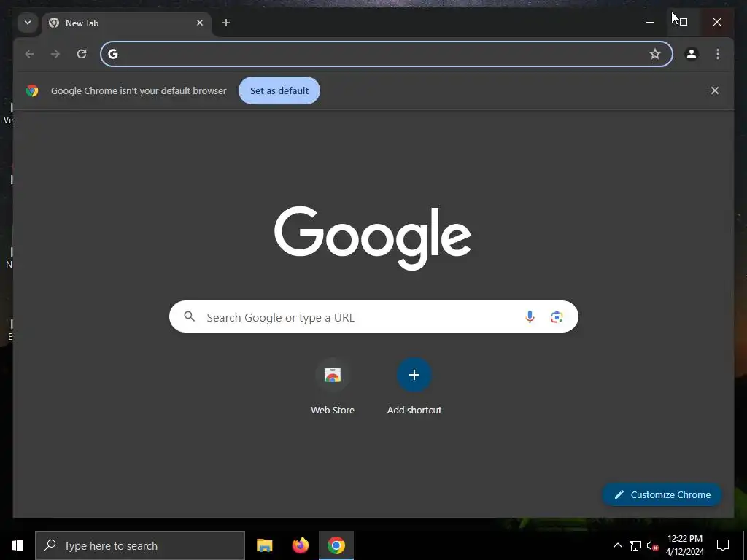Viewport: 747px width, 560px height.
Task: Open the Windows Start menu
Action: pyautogui.click(x=18, y=545)
